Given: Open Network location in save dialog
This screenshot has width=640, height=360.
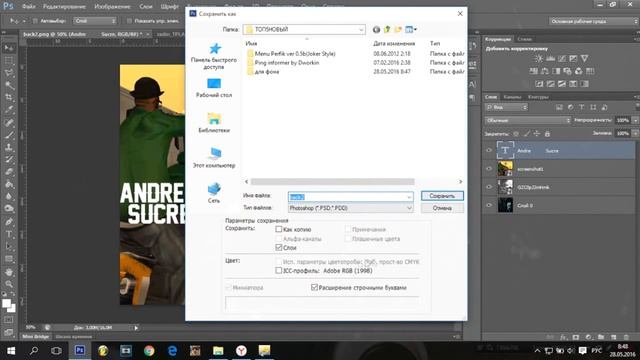Looking at the screenshot, I should 214,193.
